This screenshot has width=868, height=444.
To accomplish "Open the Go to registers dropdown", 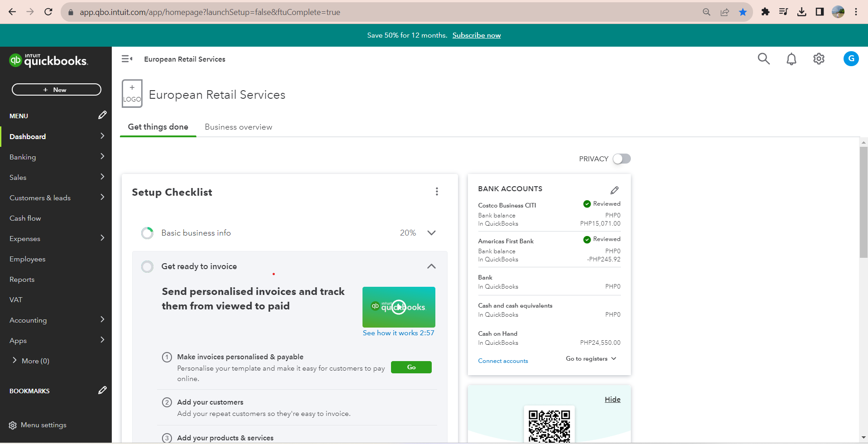I will pos(591,359).
